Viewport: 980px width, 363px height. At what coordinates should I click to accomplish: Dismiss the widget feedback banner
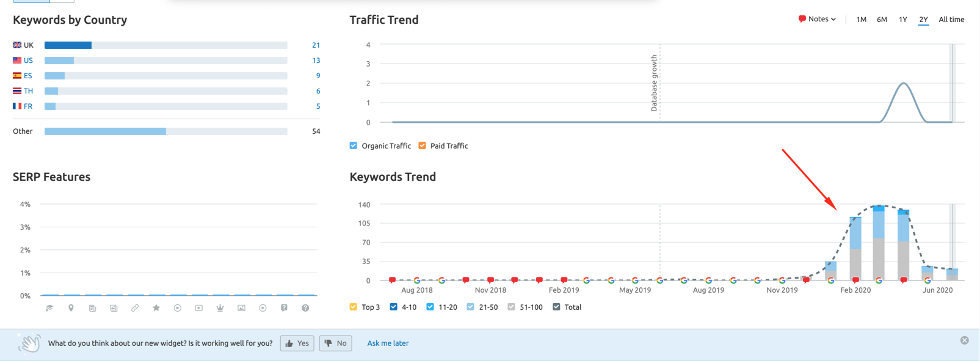pos(964,340)
